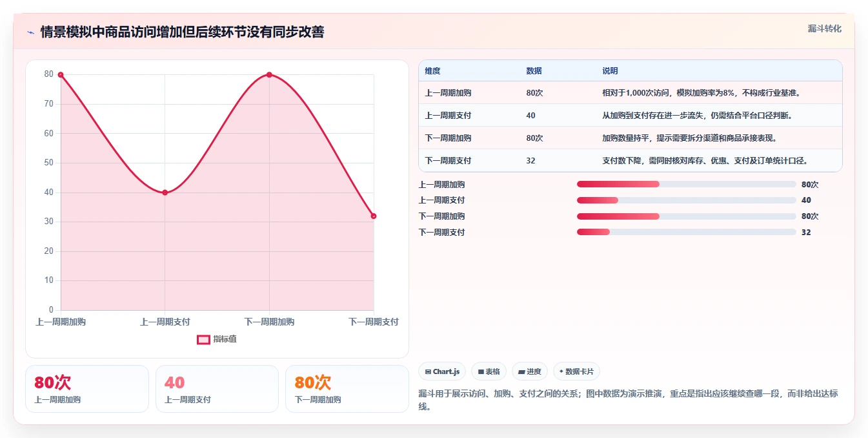
Task: Select the 上一周期加购 table row cell
Action: coord(448,93)
